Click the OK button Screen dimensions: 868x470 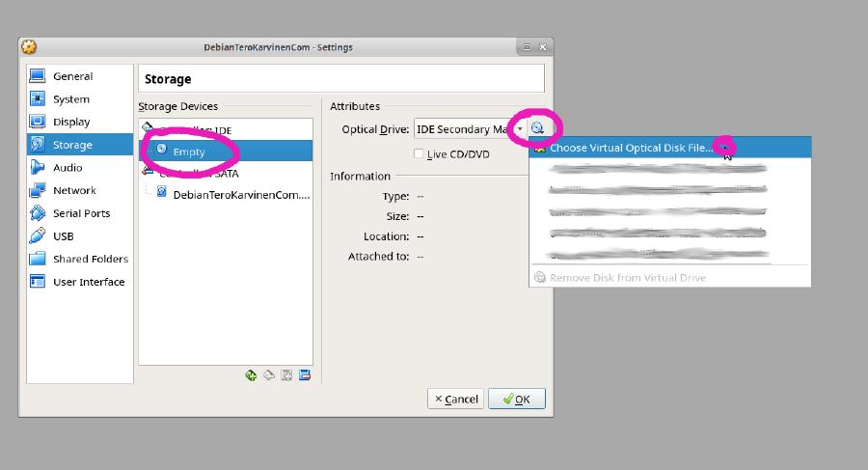tap(517, 399)
